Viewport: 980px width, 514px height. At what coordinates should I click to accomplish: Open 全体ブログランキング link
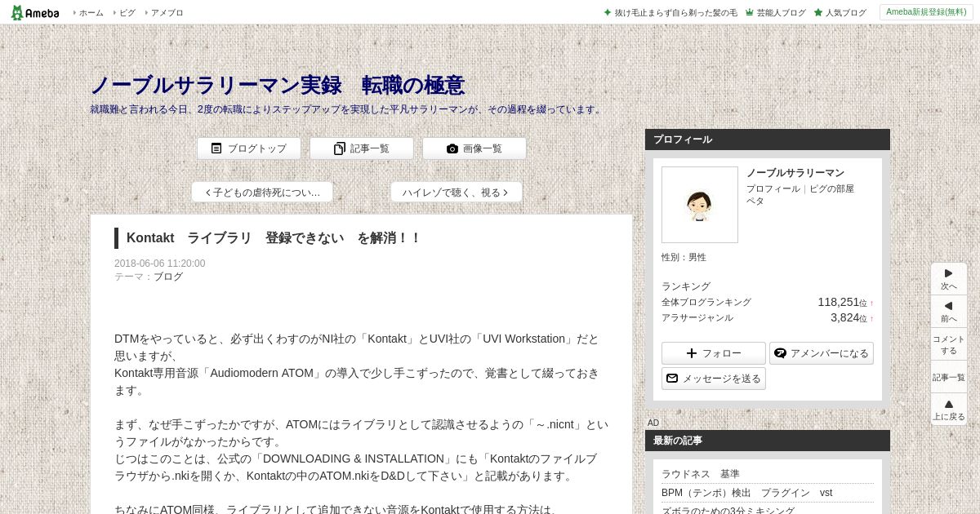[x=706, y=302]
